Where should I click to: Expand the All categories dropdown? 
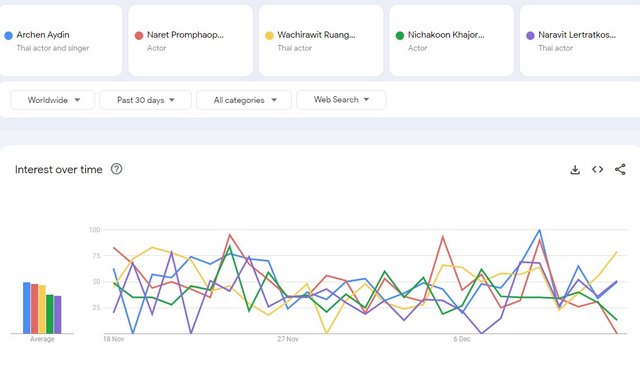[x=244, y=100]
